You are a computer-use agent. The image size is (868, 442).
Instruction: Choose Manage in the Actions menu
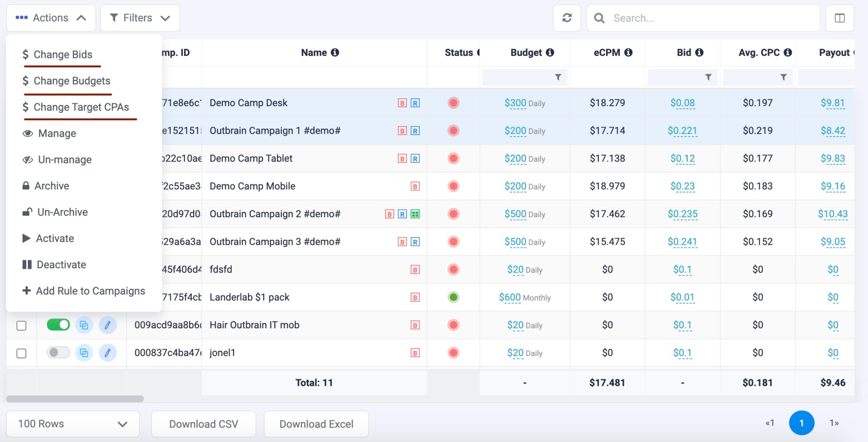49,134
